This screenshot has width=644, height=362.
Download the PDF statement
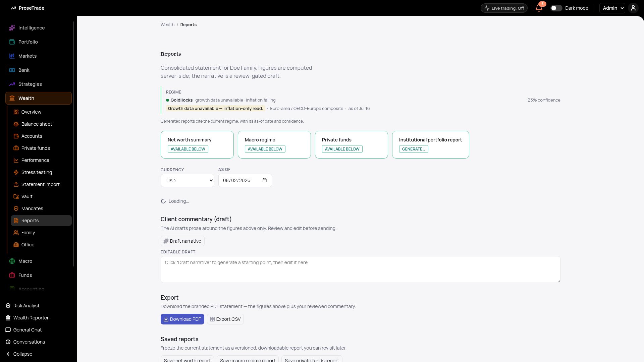(182, 319)
